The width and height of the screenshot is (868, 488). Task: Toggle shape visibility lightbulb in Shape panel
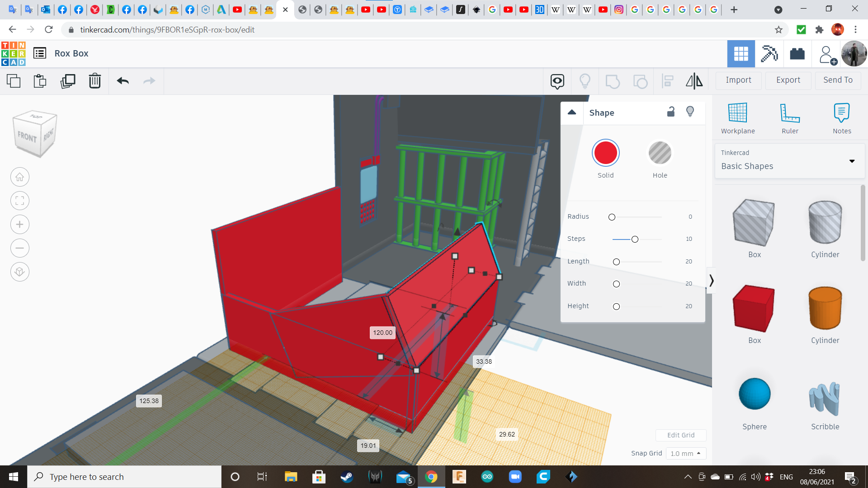pos(690,112)
